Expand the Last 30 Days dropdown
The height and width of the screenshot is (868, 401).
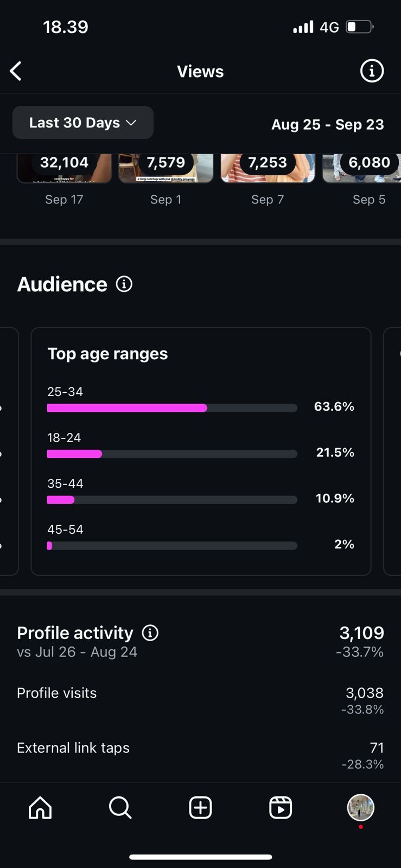83,123
